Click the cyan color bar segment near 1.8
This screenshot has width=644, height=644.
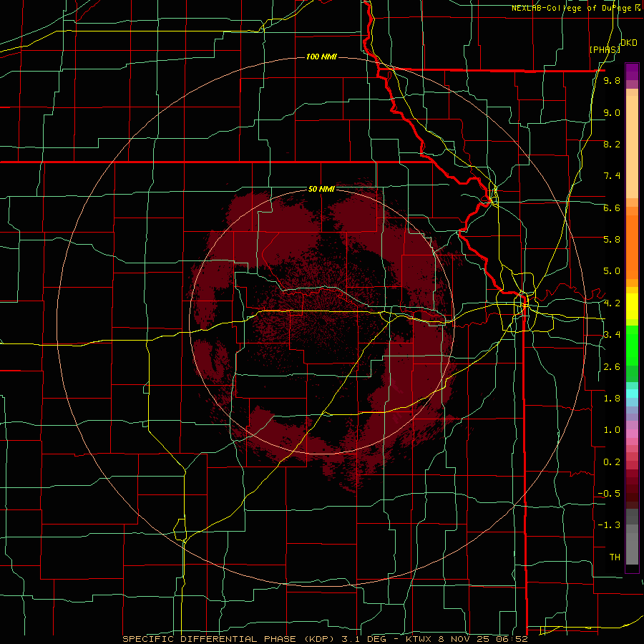tap(632, 394)
